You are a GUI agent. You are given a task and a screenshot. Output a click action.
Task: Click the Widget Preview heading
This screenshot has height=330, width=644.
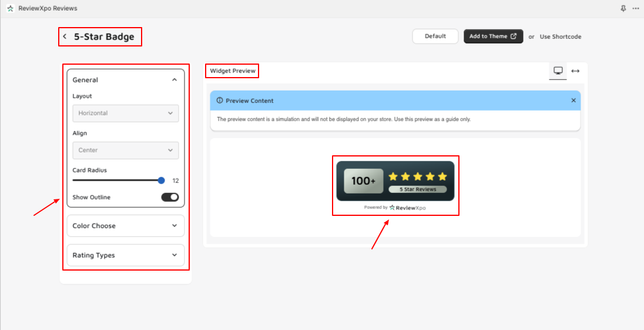[233, 71]
